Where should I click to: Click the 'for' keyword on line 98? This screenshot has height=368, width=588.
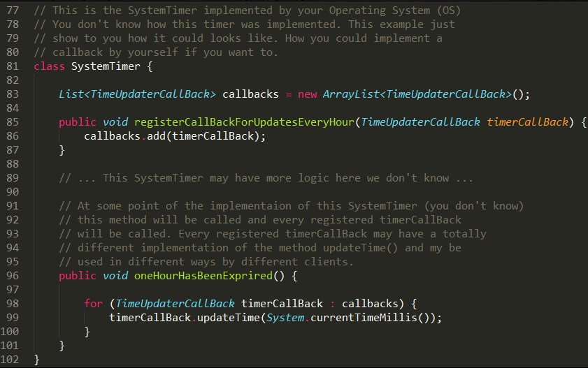click(x=94, y=304)
